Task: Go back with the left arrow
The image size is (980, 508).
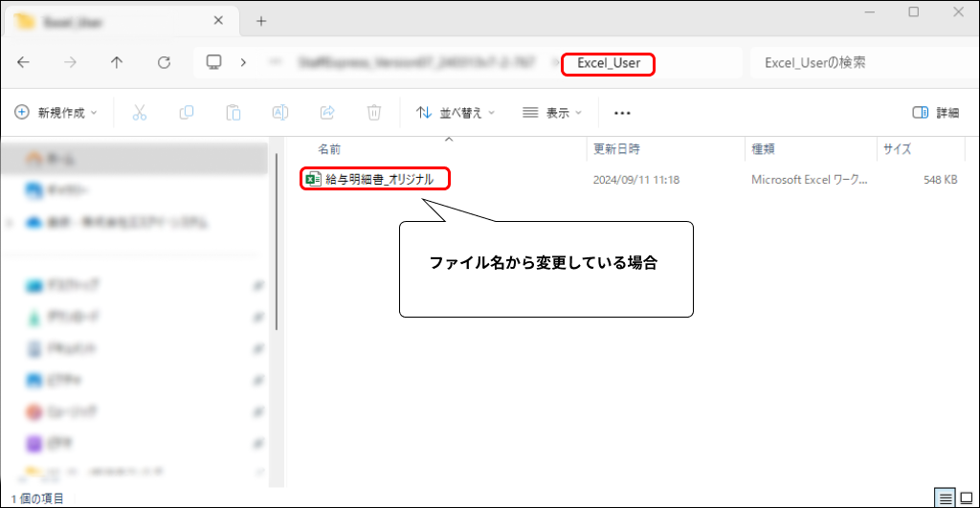Action: pos(23,62)
